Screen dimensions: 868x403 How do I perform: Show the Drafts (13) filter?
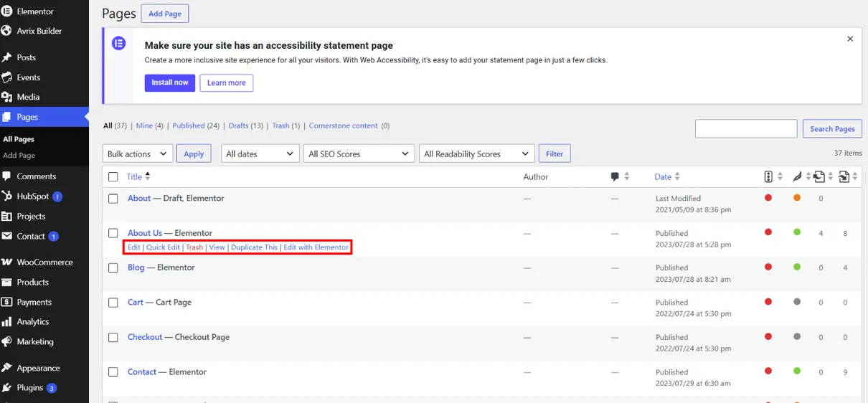tap(246, 125)
